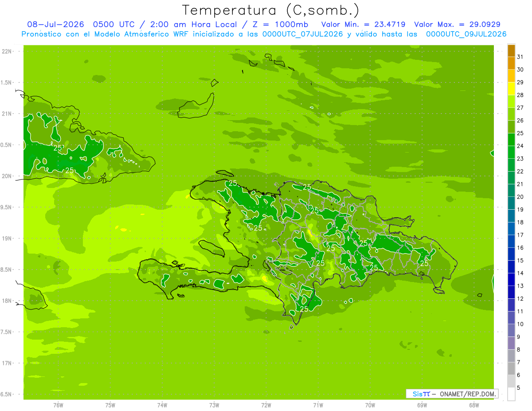Click the 72W longitude axis label
The height and width of the screenshot is (411, 532).
[266, 405]
